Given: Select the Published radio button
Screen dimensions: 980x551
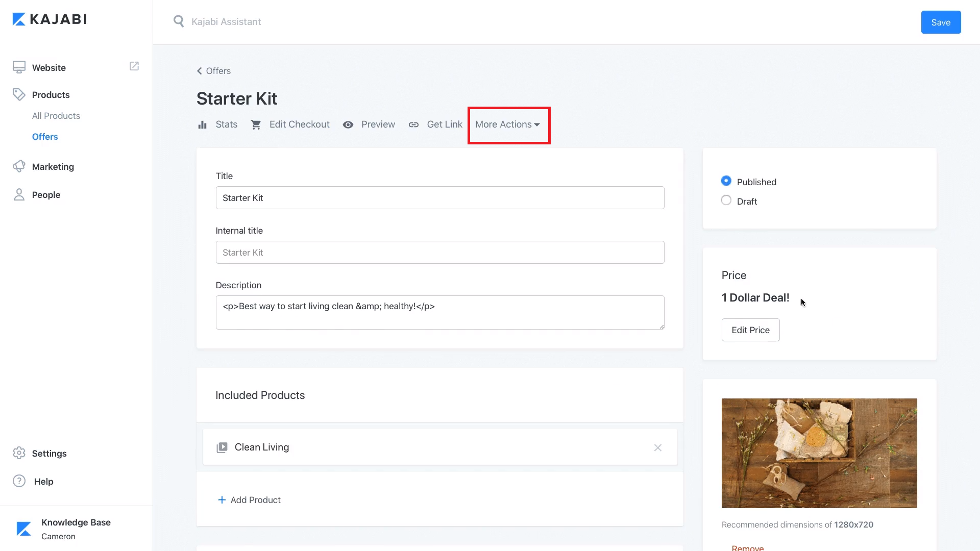Looking at the screenshot, I should coord(726,181).
